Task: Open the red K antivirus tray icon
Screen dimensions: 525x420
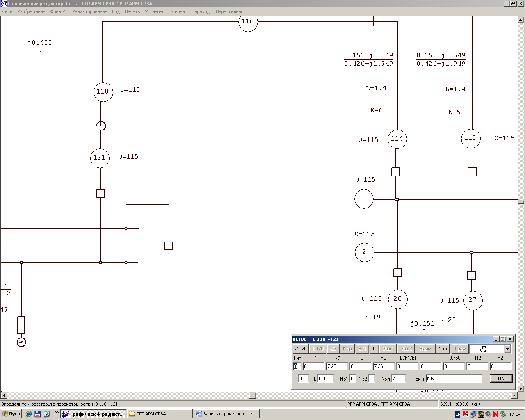Action: click(466, 414)
